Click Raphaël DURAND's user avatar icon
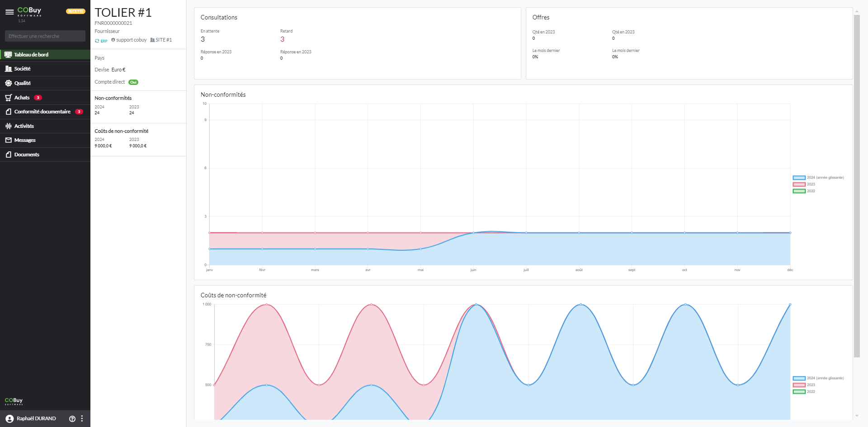The width and height of the screenshot is (868, 427). (x=9, y=419)
